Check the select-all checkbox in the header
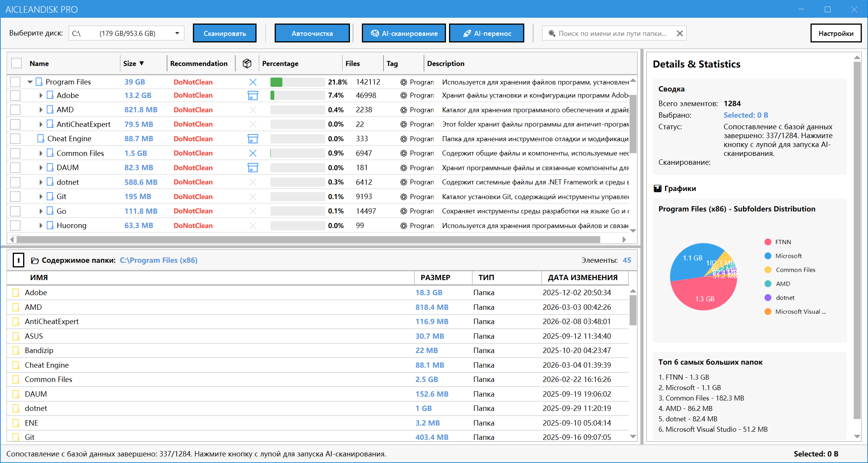Screen dimensions: 868x463 [x=16, y=63]
